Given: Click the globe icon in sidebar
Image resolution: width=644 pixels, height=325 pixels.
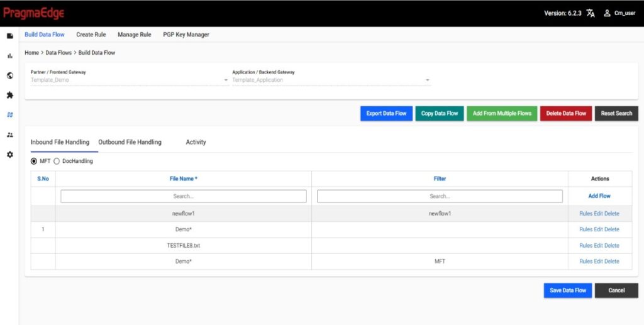Looking at the screenshot, I should (x=9, y=76).
